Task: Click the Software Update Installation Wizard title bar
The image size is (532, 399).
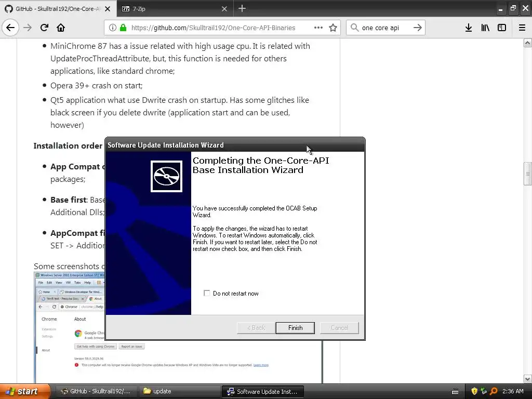Action: pyautogui.click(x=235, y=145)
